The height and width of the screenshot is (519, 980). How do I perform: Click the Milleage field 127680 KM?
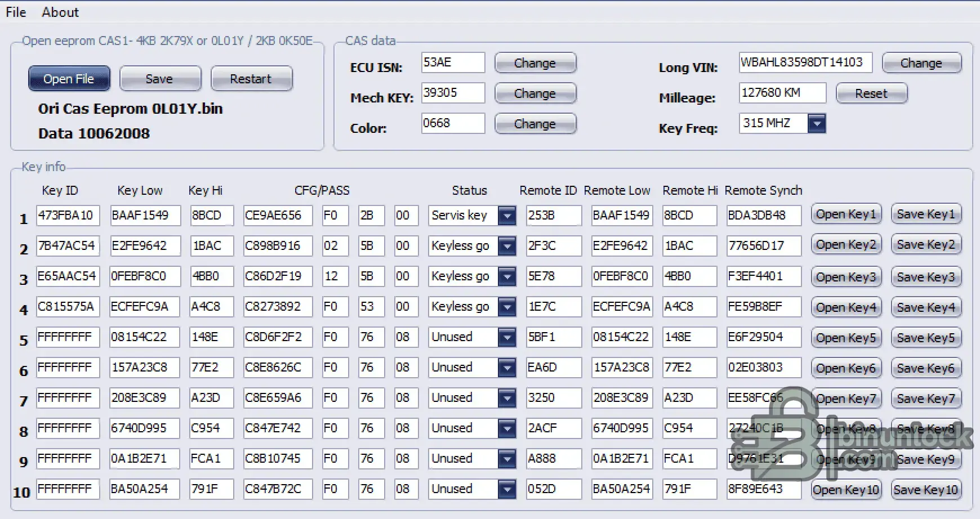click(x=782, y=93)
